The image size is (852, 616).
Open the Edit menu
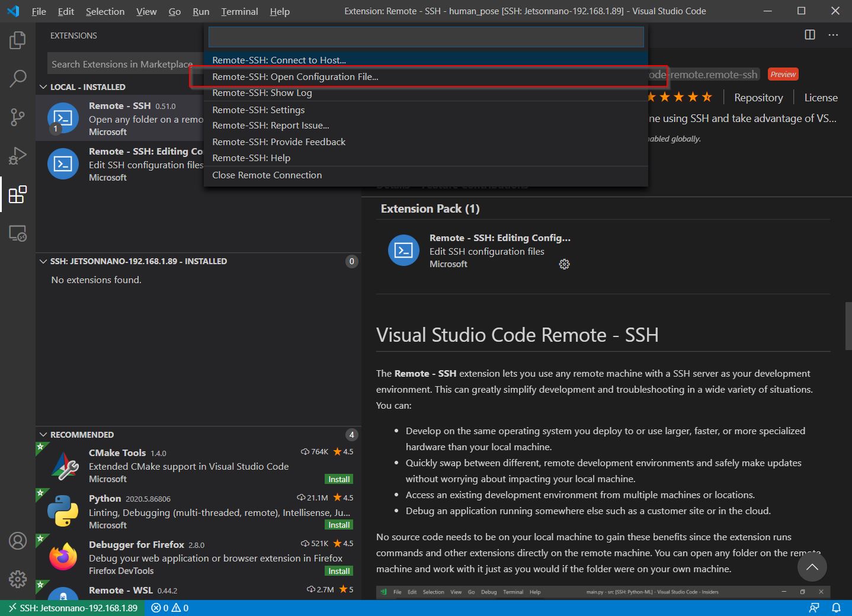coord(66,11)
